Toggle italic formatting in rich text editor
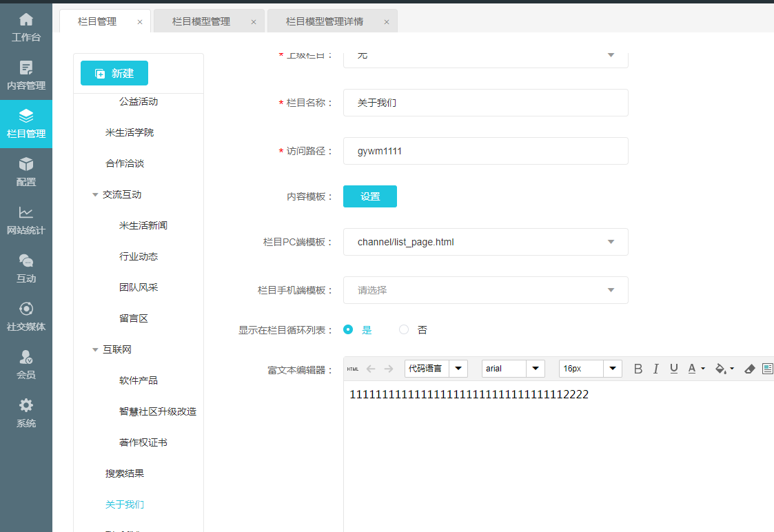The width and height of the screenshot is (774, 532). pos(656,369)
